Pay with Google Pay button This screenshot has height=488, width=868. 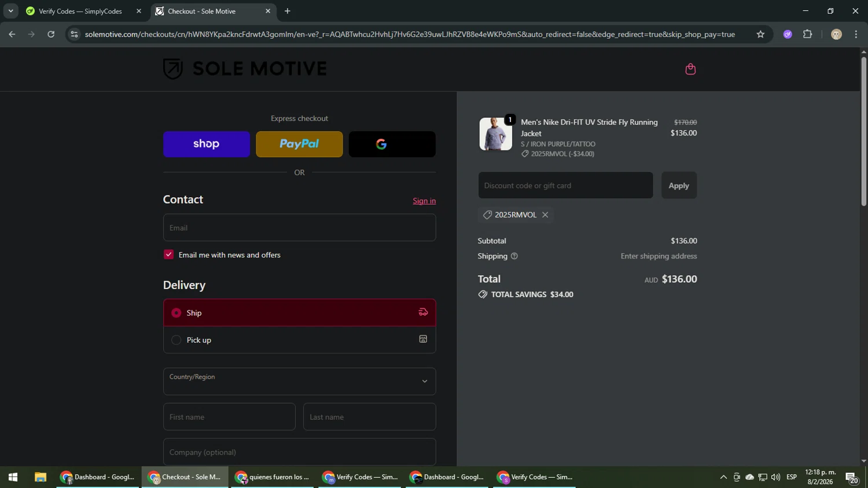point(392,144)
